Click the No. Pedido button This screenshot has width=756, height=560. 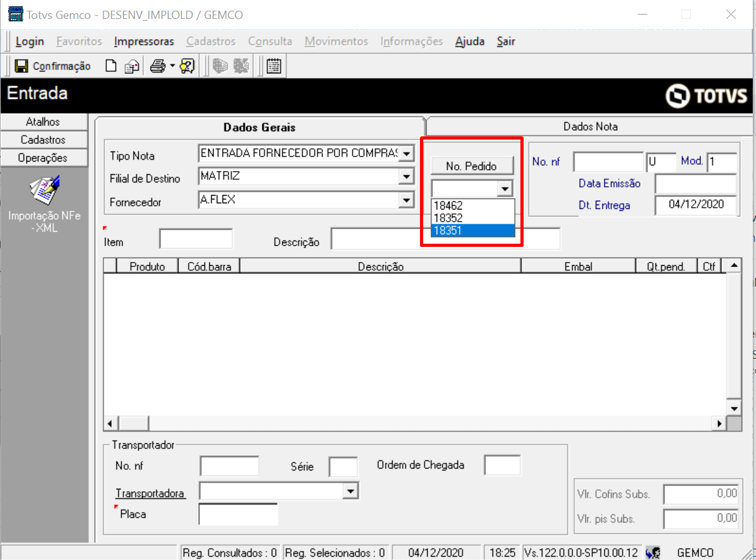[471, 166]
